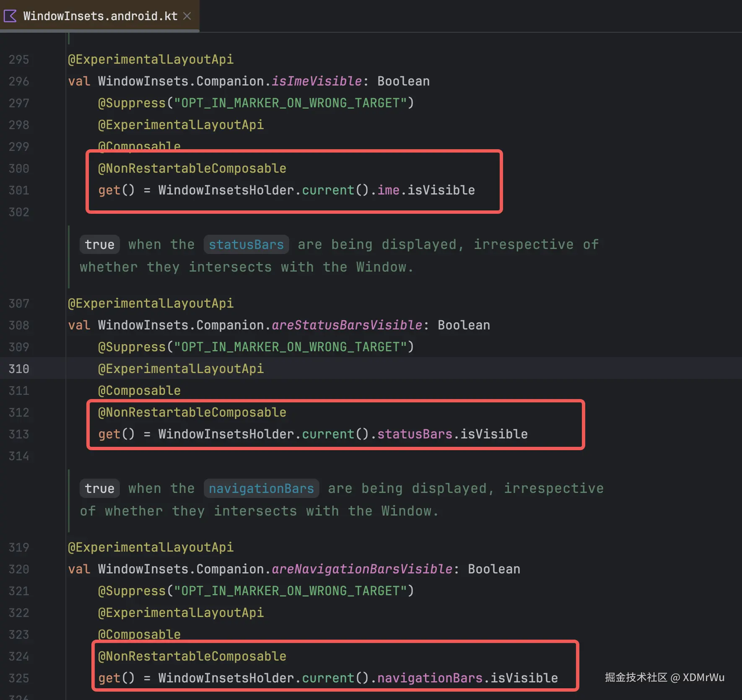Click 'Boolean' type on line 308
Image resolution: width=742 pixels, height=700 pixels.
click(464, 325)
